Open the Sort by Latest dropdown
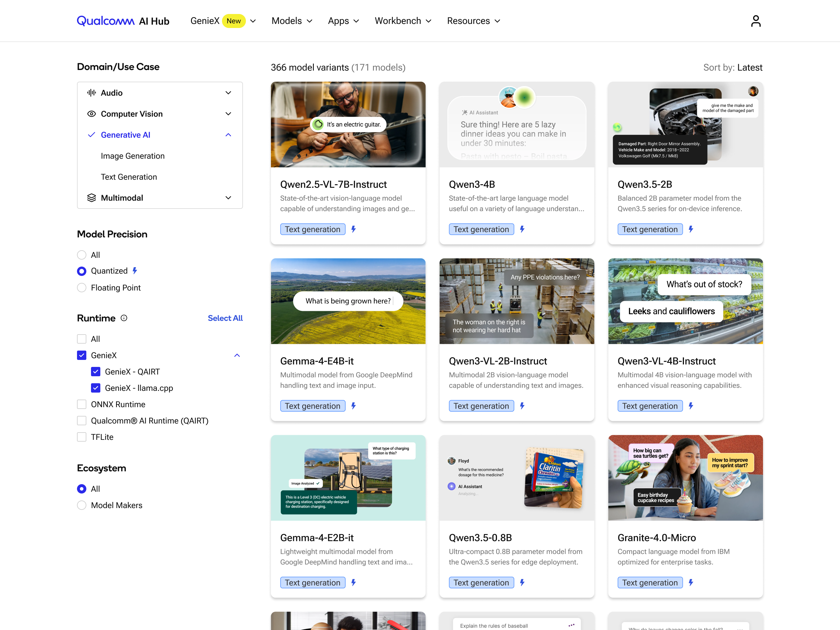The width and height of the screenshot is (840, 630). (x=733, y=68)
